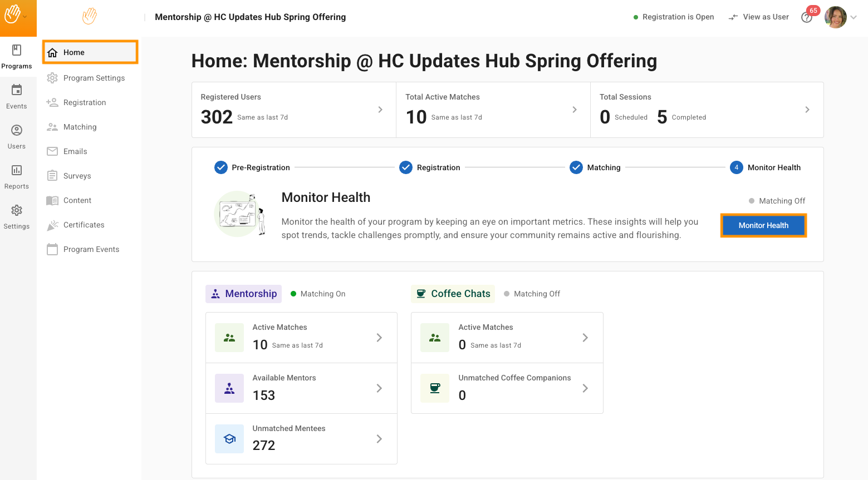
Task: Expand the Registered Users card chevron
Action: point(380,110)
